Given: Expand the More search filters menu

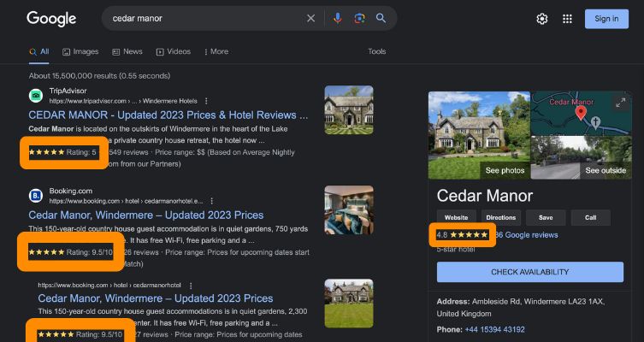Looking at the screenshot, I should click(x=215, y=51).
